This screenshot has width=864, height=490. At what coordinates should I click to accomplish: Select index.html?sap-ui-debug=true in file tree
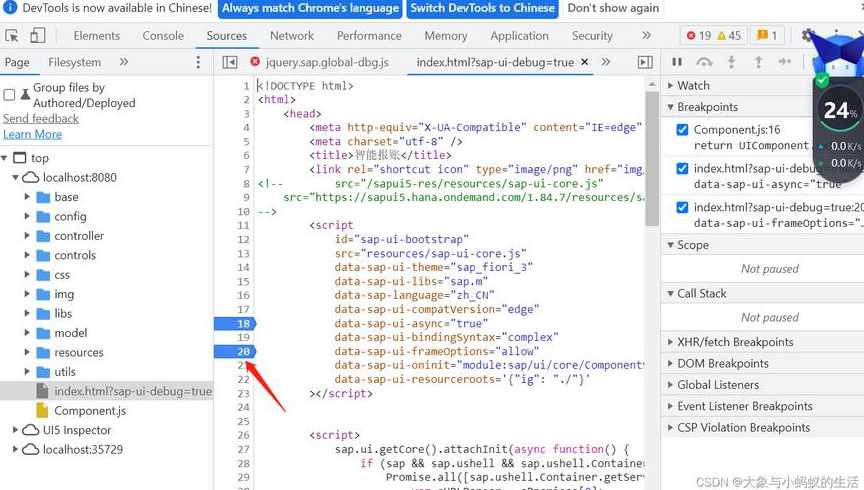coord(106,391)
